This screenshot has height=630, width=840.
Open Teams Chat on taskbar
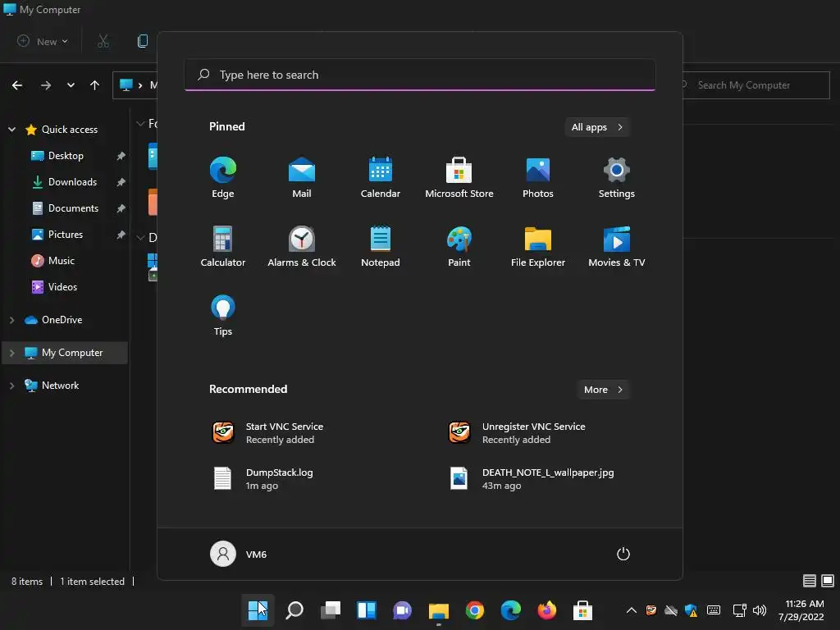click(402, 610)
